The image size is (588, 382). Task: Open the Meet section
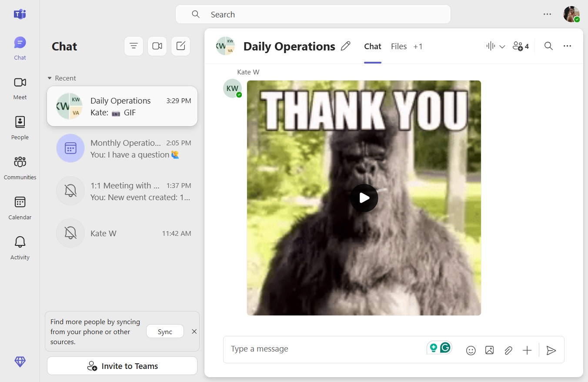pyautogui.click(x=20, y=88)
